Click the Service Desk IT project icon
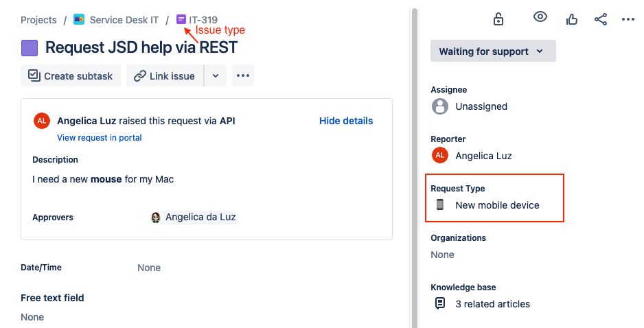Image resolution: width=644 pixels, height=328 pixels. pyautogui.click(x=79, y=19)
